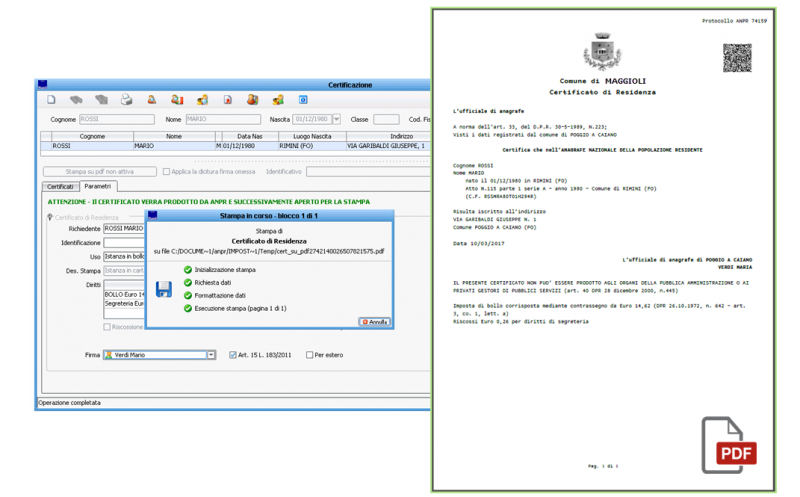Viewport: 800px width, 497px height.
Task: Select the 01/12/1980 cell in the table
Action: pyautogui.click(x=250, y=146)
